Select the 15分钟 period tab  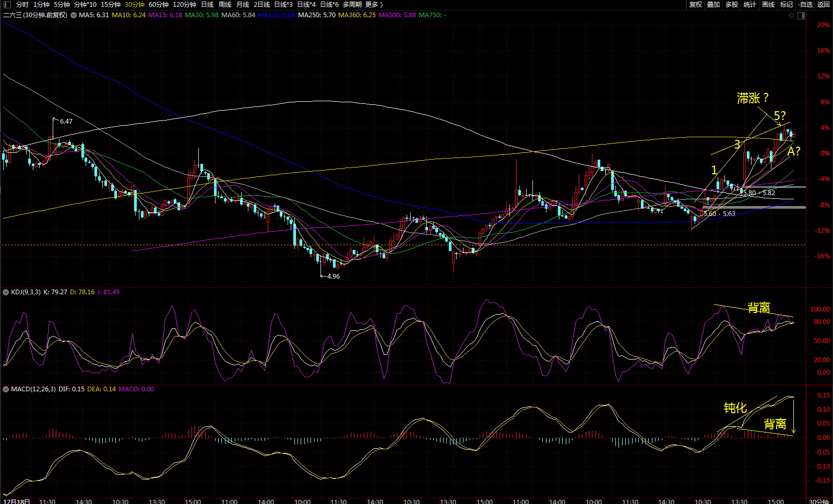point(111,5)
